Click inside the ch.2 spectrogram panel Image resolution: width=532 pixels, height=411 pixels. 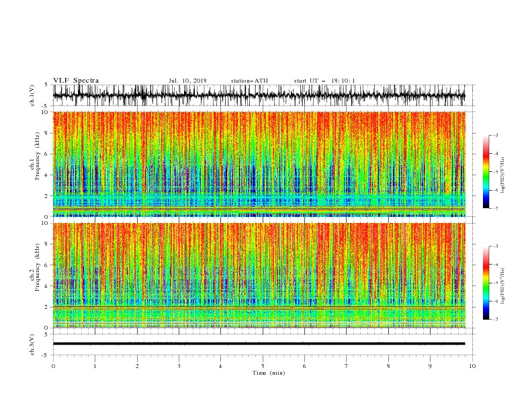(259, 275)
